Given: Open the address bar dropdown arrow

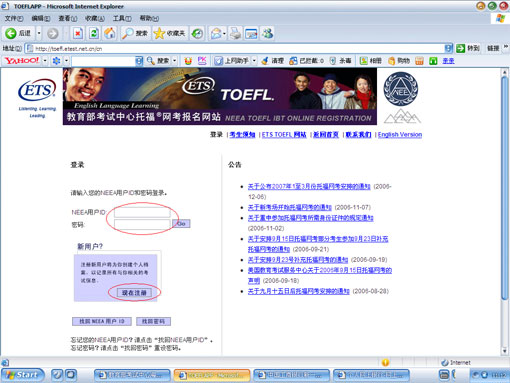Looking at the screenshot, I should [x=449, y=49].
